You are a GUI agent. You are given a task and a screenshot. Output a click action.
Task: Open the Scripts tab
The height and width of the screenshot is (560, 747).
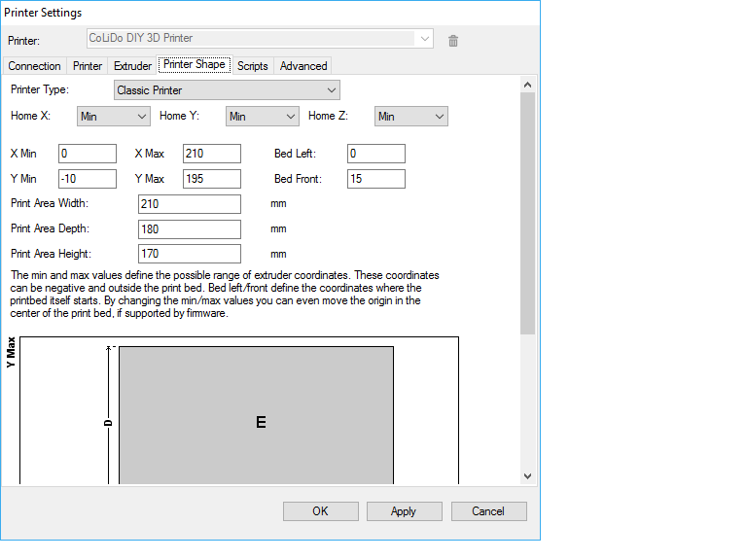click(x=253, y=66)
